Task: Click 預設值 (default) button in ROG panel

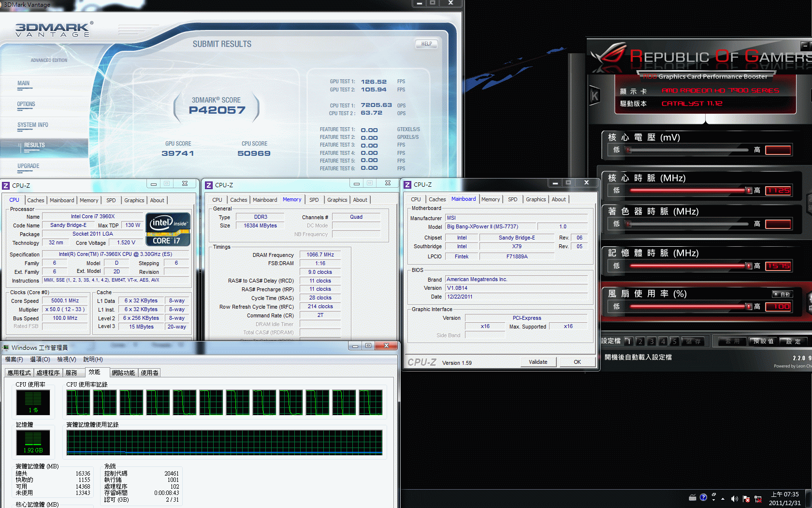Action: (x=764, y=341)
